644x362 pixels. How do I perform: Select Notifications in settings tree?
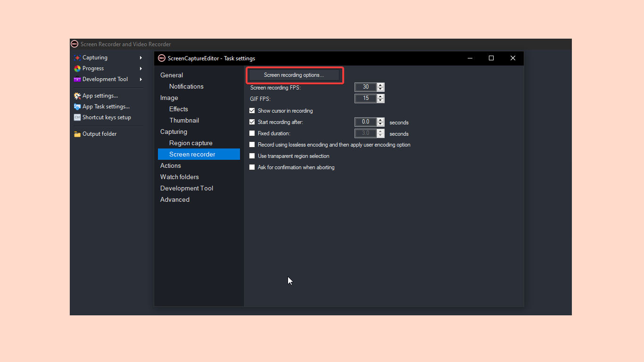pyautogui.click(x=186, y=86)
